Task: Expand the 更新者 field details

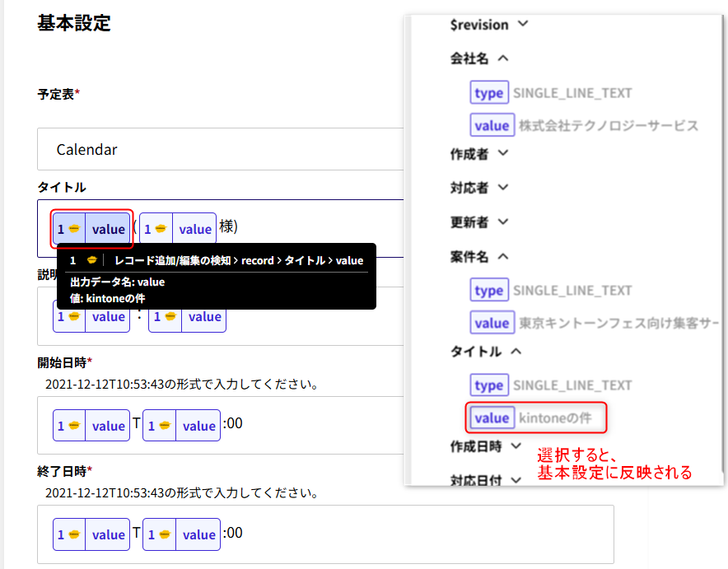Action: (x=502, y=222)
